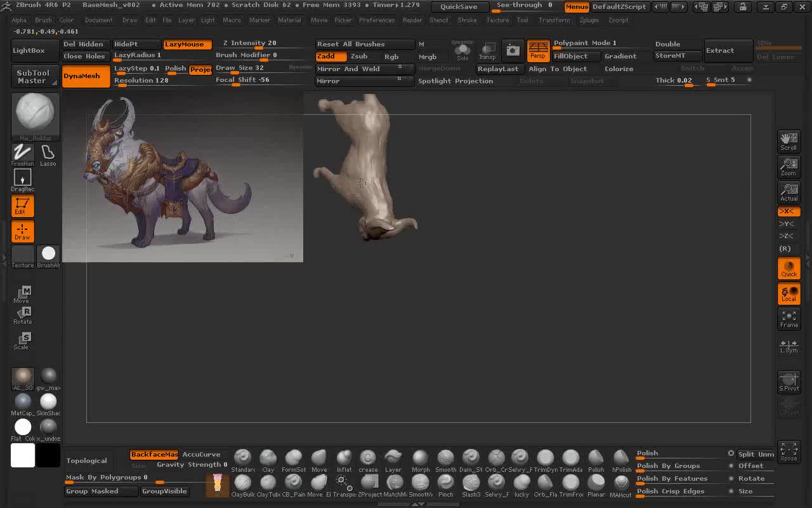Open the Brush Alpha selector

tap(48, 257)
